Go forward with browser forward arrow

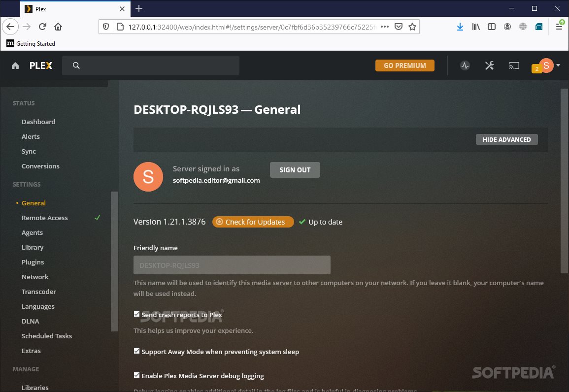coord(27,27)
